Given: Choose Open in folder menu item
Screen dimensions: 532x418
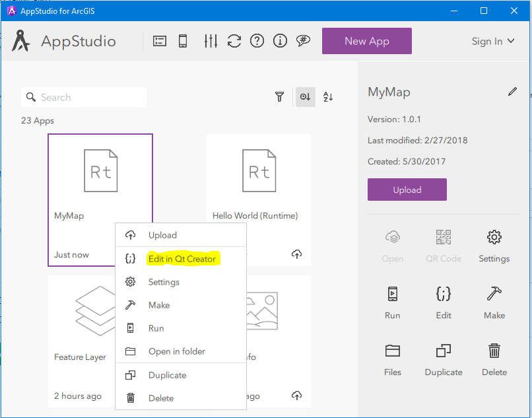Looking at the screenshot, I should 181,351.
